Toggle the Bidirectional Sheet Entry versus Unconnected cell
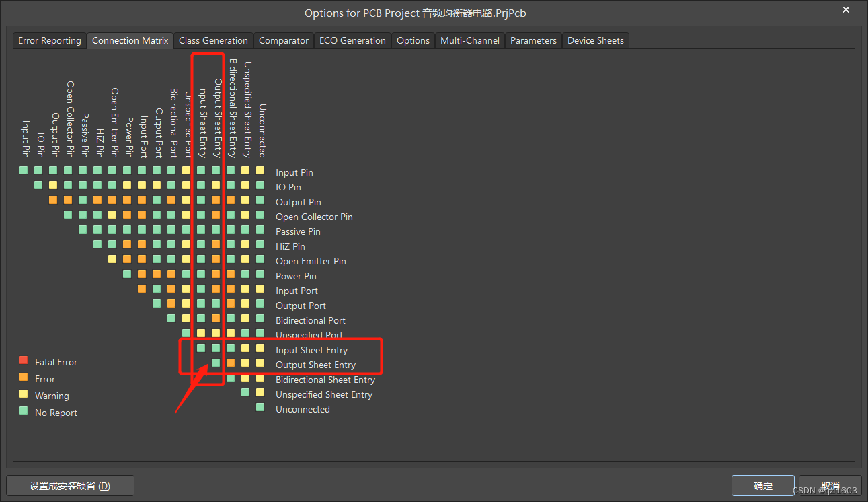868x502 pixels. (260, 379)
